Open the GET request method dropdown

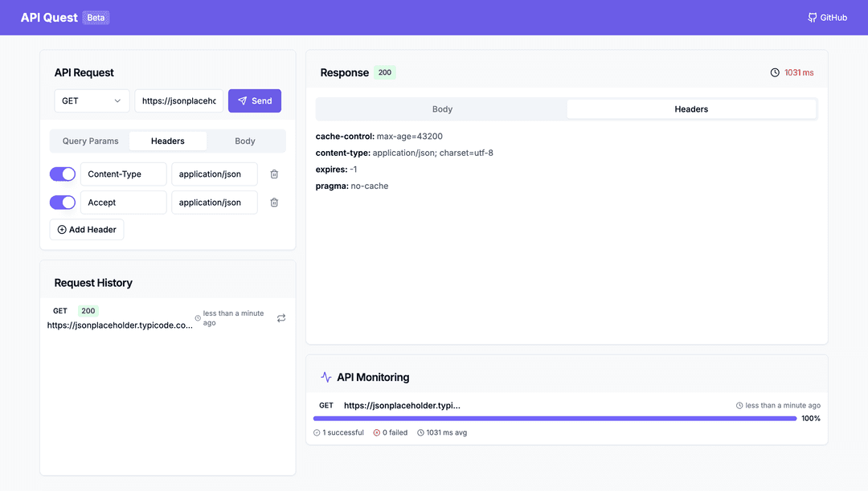point(92,100)
